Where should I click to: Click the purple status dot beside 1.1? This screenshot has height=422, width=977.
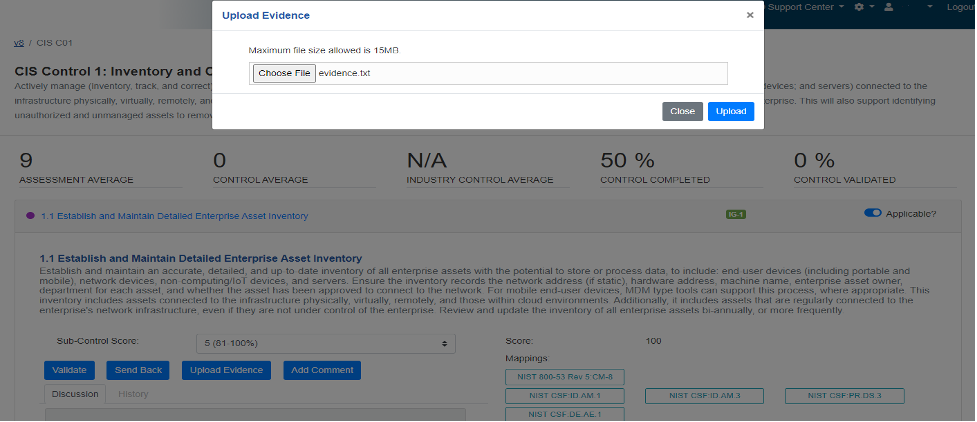click(x=30, y=215)
